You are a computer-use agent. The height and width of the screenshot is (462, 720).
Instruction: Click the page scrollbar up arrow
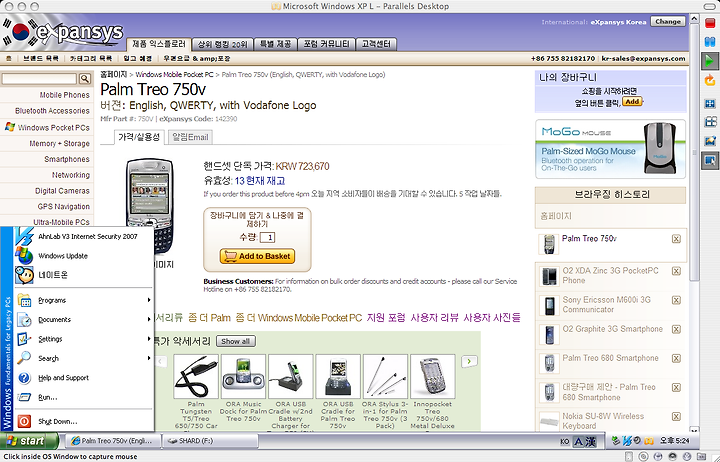(694, 19)
